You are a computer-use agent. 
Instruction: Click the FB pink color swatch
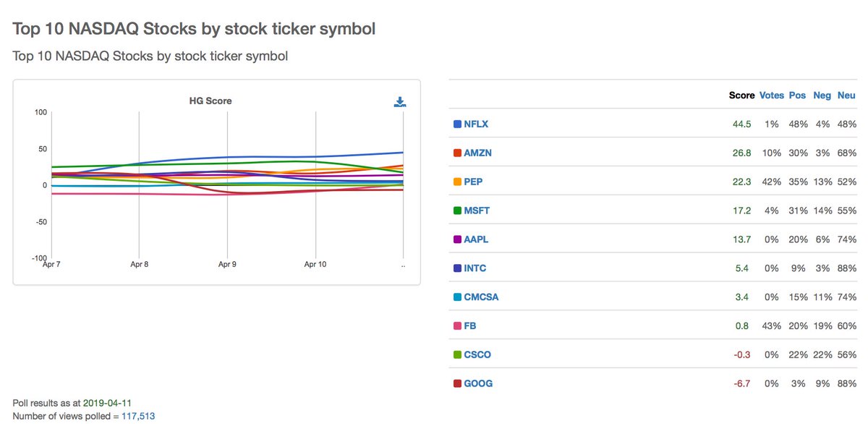pyautogui.click(x=457, y=326)
